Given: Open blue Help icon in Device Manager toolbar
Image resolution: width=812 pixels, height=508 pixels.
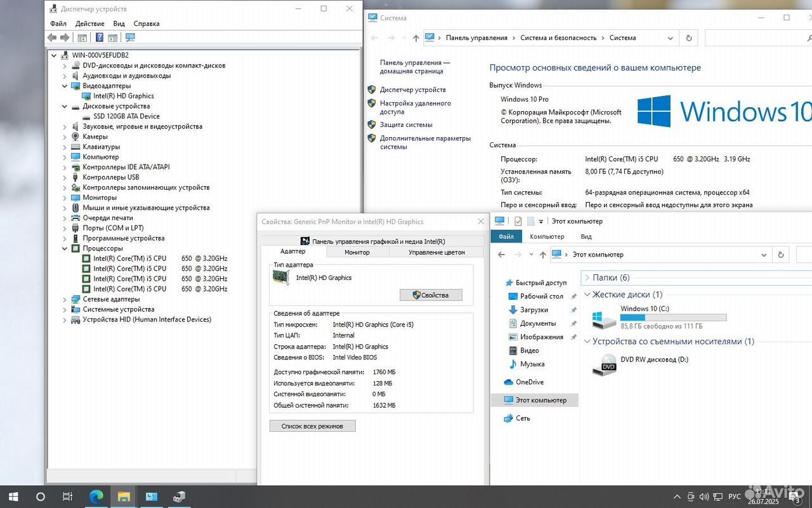Looking at the screenshot, I should pyautogui.click(x=100, y=37).
